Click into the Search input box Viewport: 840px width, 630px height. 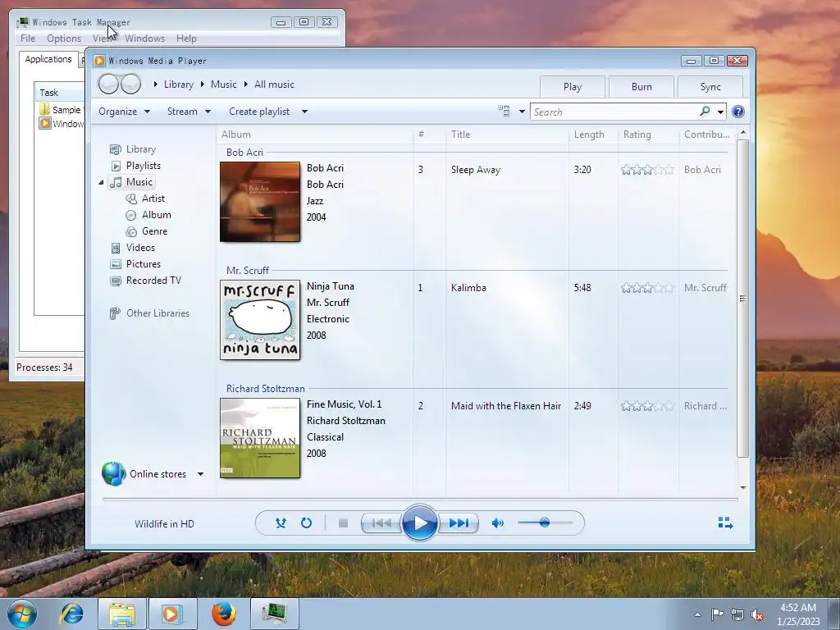point(614,112)
